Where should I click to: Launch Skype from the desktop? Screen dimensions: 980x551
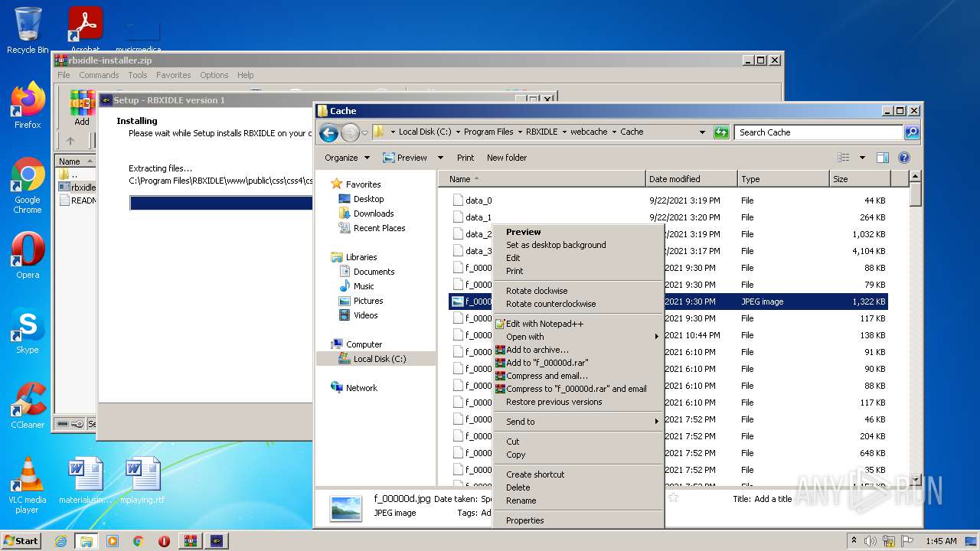[28, 331]
